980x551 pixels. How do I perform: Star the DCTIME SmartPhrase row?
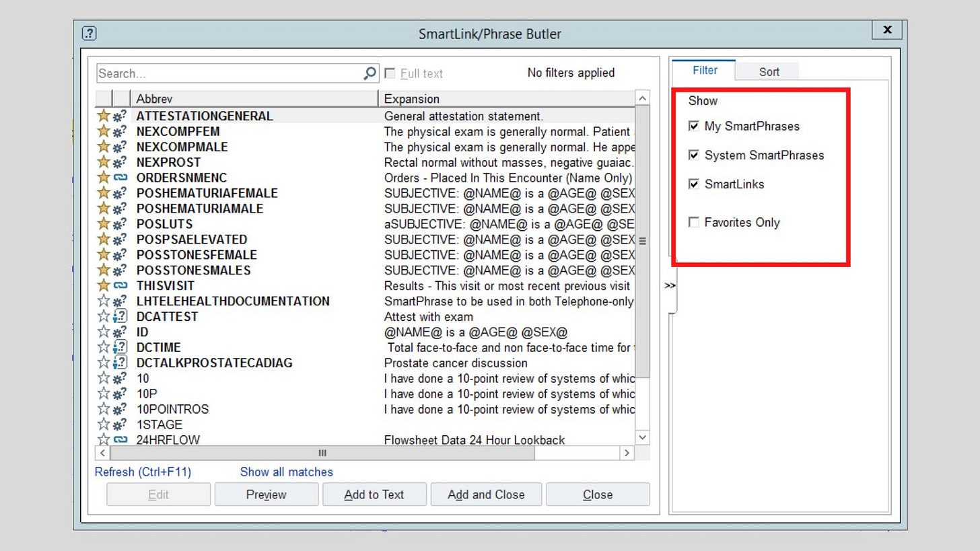point(104,347)
